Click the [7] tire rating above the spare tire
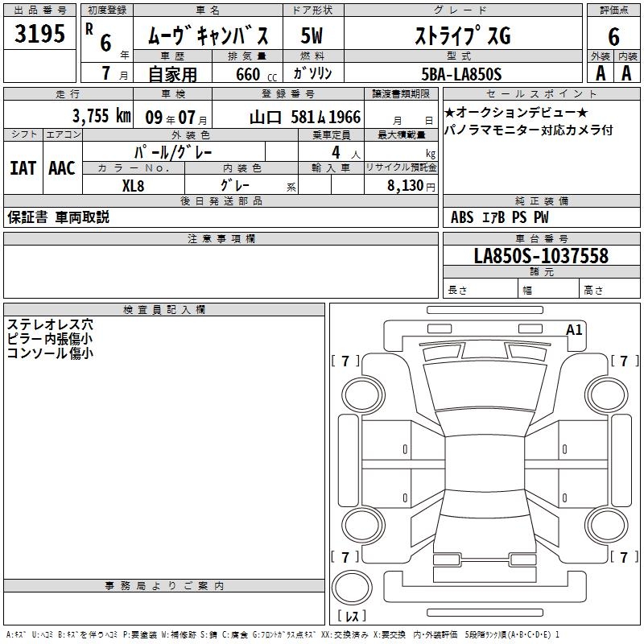Screen dimensions: 644x644 pos(345,557)
